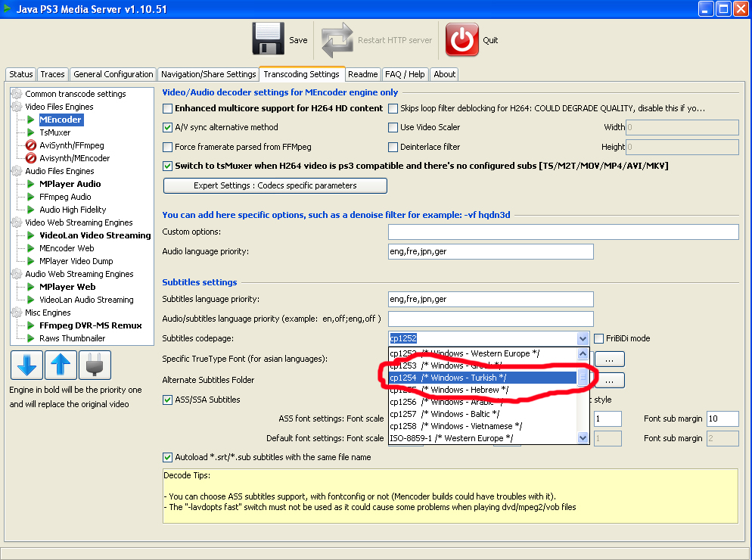Open the General Configuration tab
The width and height of the screenshot is (752, 560).
point(113,74)
